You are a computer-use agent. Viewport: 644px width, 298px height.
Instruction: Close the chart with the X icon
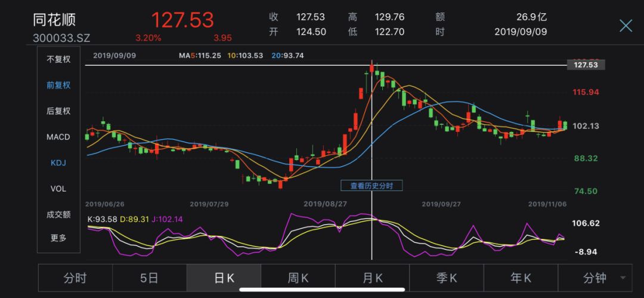click(626, 26)
